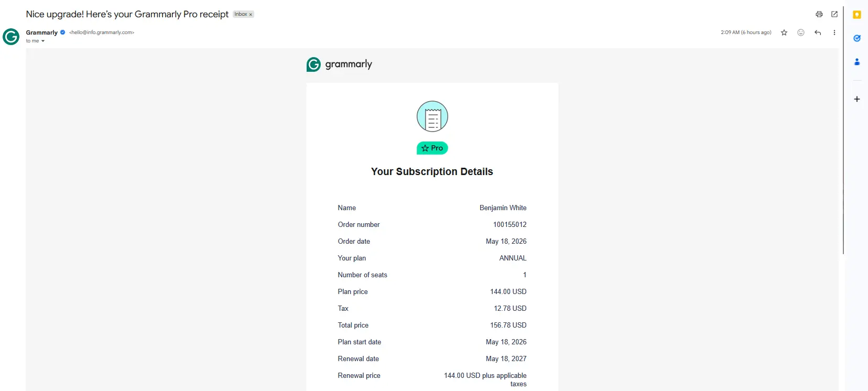Click the green Pro badge
Image resolution: width=868 pixels, height=391 pixels.
432,148
